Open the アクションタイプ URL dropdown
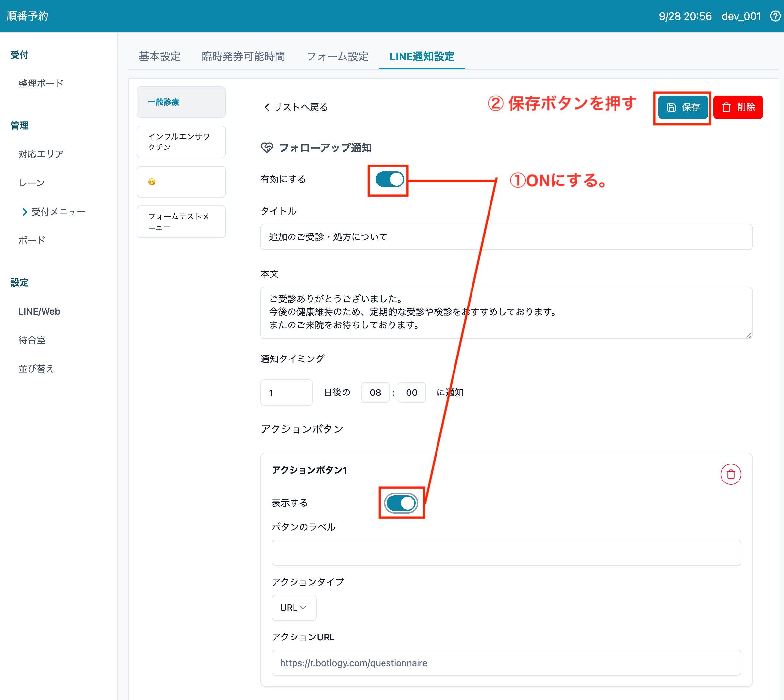 [x=294, y=608]
